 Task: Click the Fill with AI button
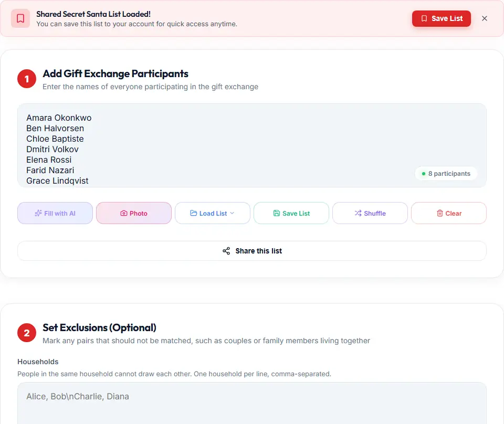55,213
